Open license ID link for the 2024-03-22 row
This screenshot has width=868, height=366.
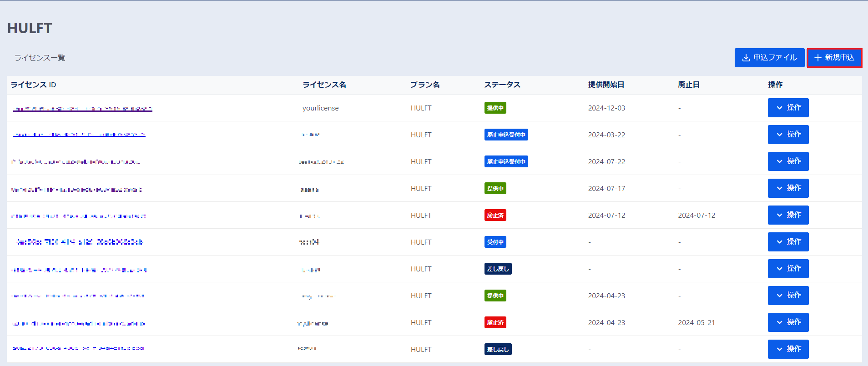click(79, 135)
